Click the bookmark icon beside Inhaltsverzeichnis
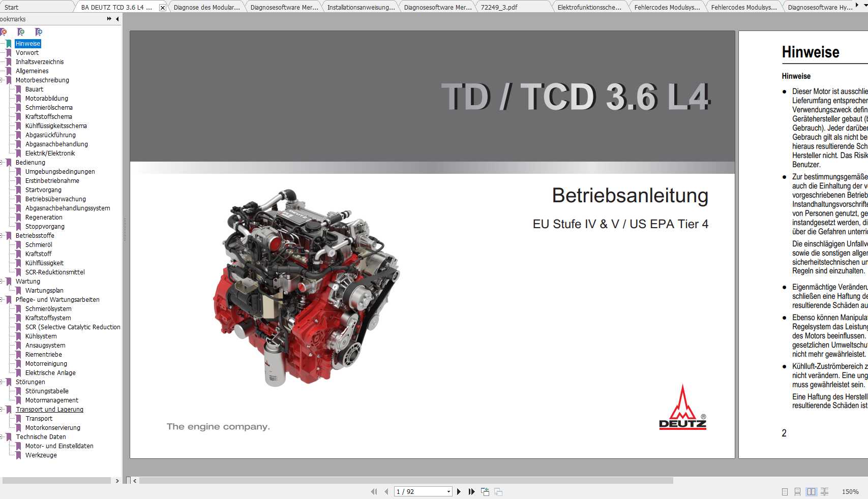The width and height of the screenshot is (868, 499). click(9, 62)
